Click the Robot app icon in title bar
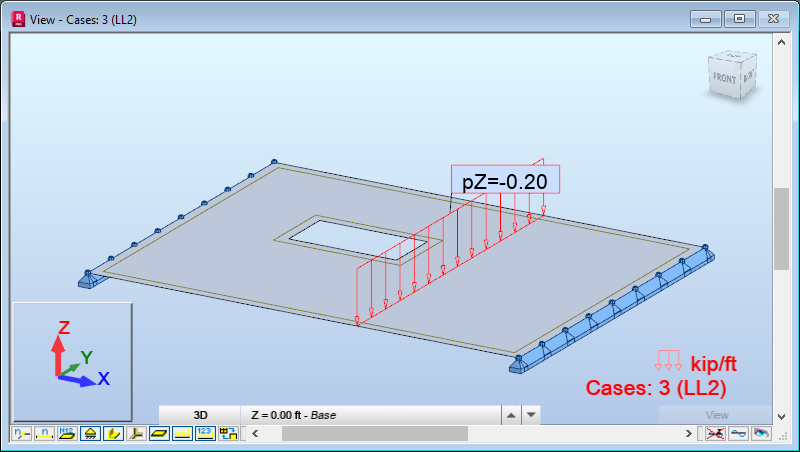This screenshot has height=452, width=800. click(18, 19)
